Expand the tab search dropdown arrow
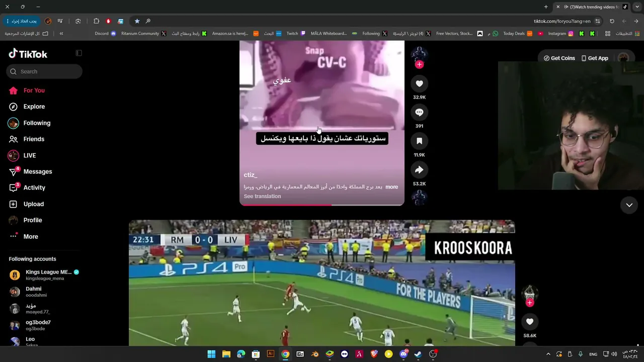 636,7
